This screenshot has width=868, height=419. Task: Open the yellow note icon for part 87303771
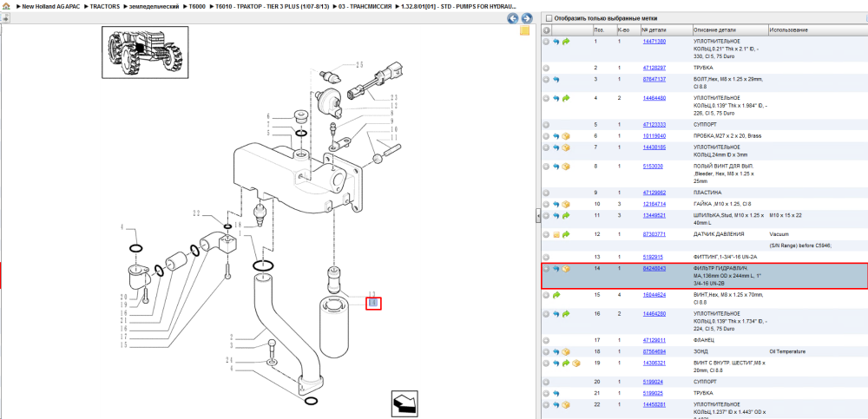click(556, 235)
